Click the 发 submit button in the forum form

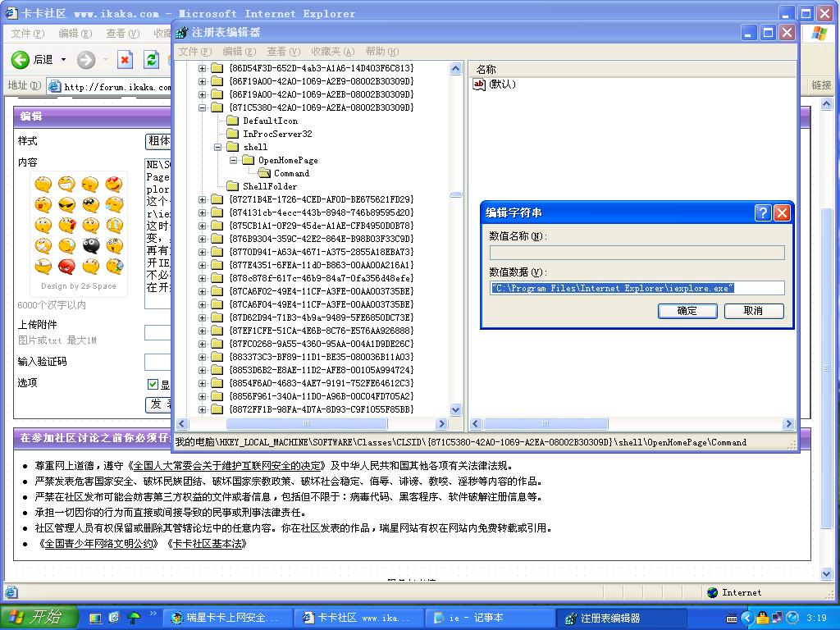(x=158, y=404)
